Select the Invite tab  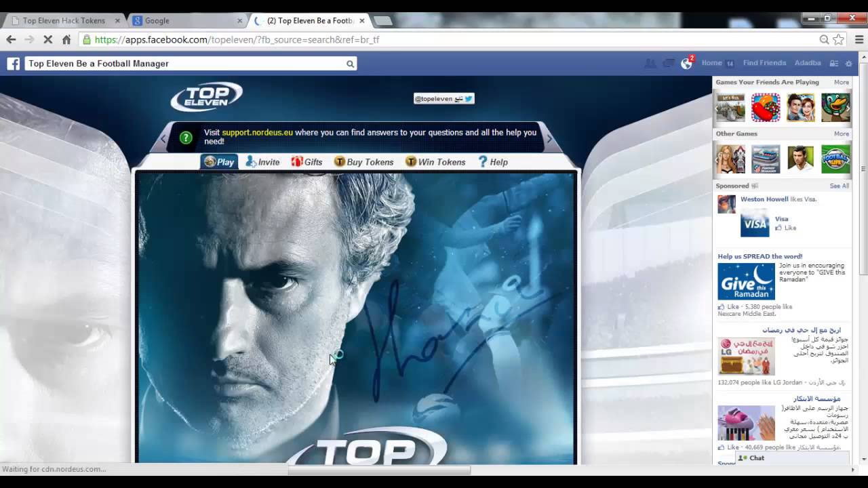point(262,162)
